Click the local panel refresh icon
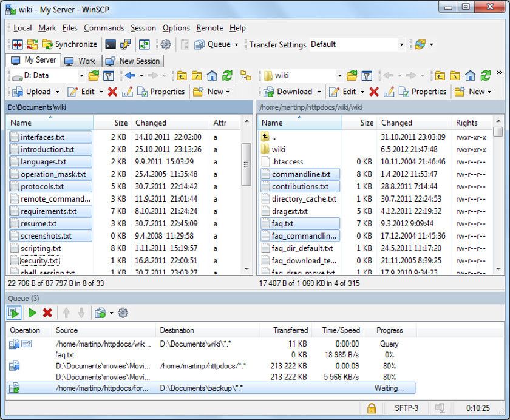The image size is (510, 420). (x=227, y=76)
